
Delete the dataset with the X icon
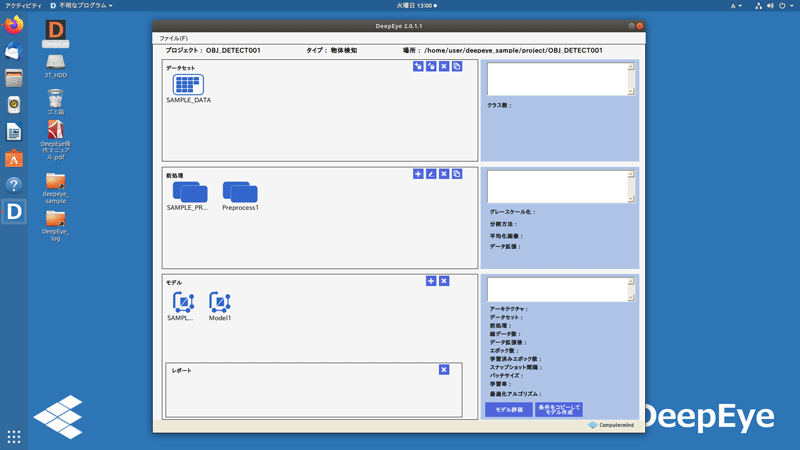pyautogui.click(x=444, y=66)
